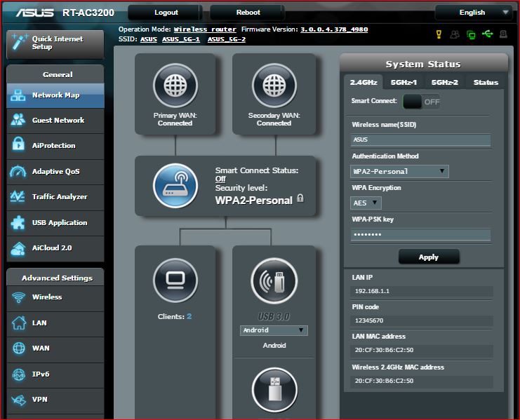This screenshot has height=420, width=520.
Task: Focus the Wireless name SSID field
Action: click(420, 140)
